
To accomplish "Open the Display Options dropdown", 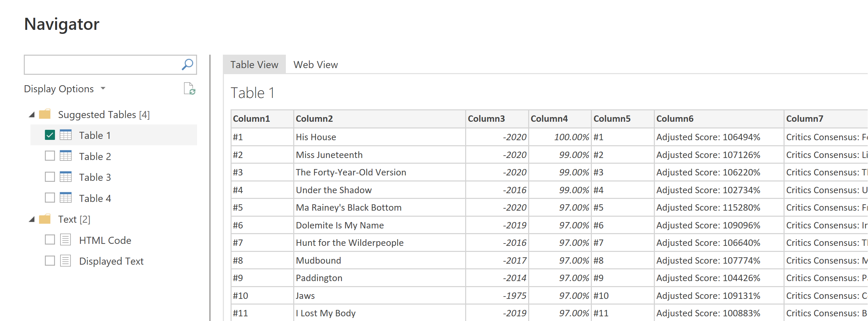I will [65, 89].
